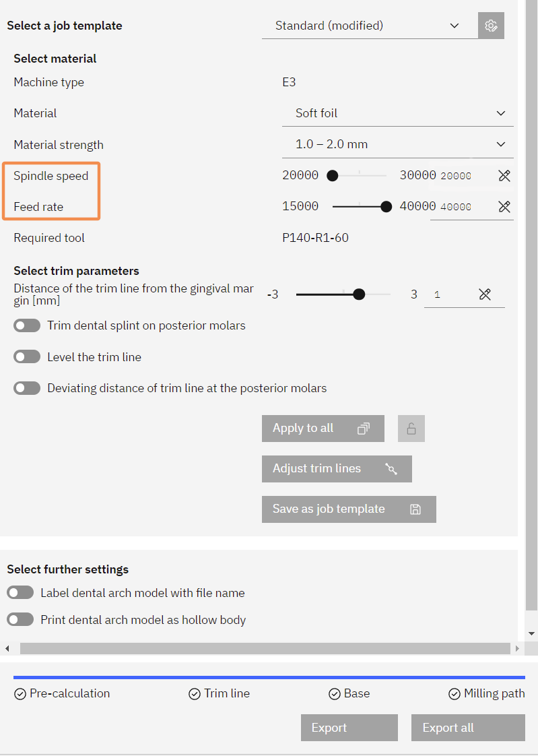Click the Milling path checkmark icon
The image size is (538, 756).
(455, 694)
